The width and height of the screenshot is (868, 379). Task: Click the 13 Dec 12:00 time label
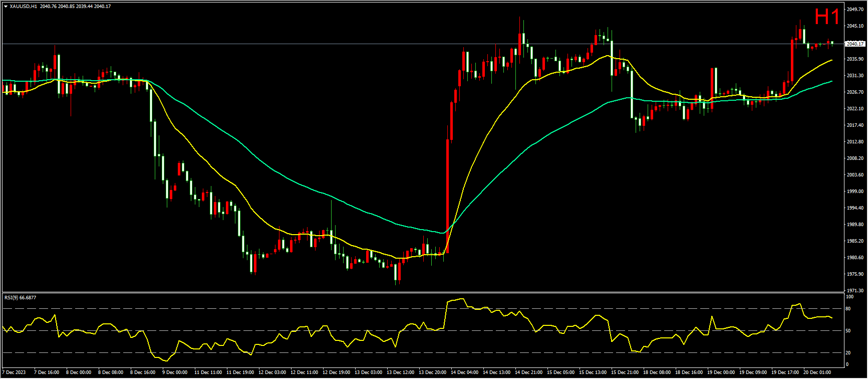tap(400, 372)
